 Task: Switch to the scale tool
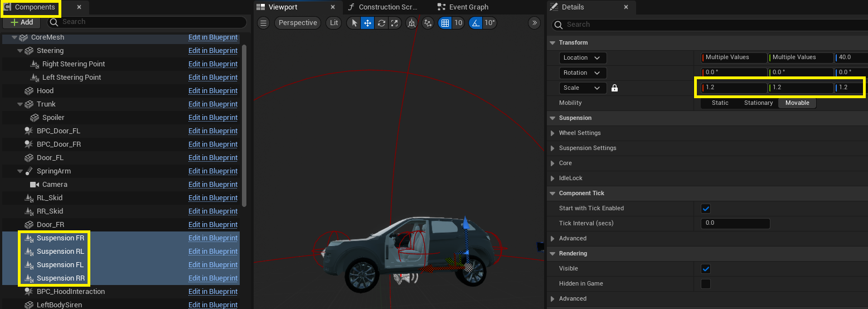[395, 23]
